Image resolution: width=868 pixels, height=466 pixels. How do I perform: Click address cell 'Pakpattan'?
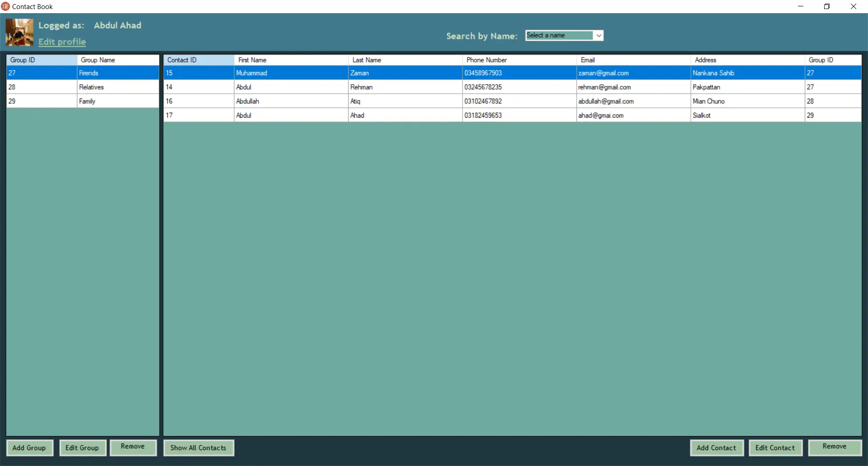click(x=748, y=87)
